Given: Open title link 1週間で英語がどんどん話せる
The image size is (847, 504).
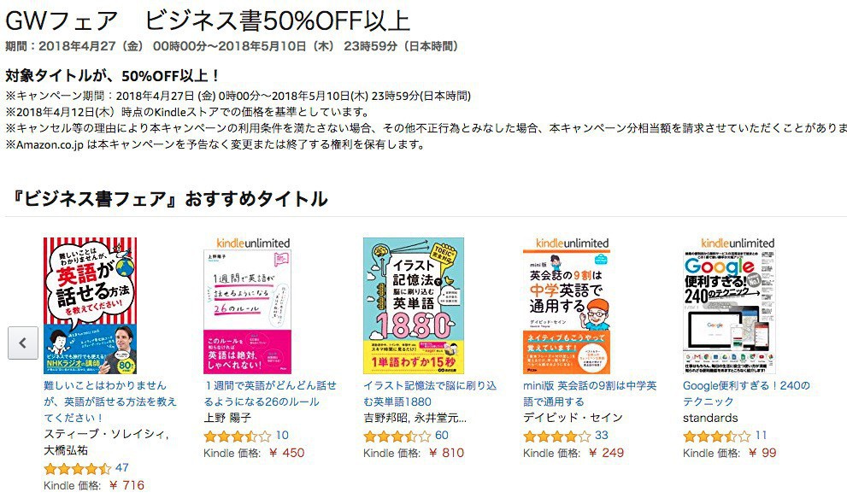Looking at the screenshot, I should (x=270, y=394).
